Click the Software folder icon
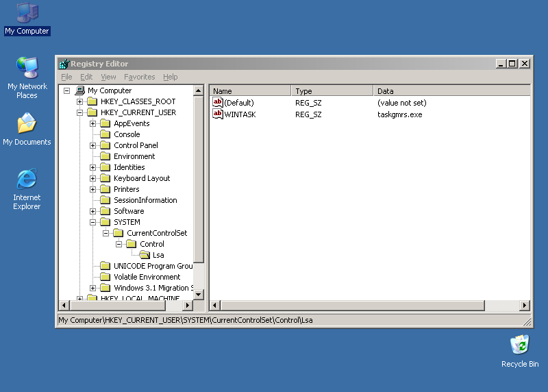This screenshot has width=548, height=392. [105, 211]
